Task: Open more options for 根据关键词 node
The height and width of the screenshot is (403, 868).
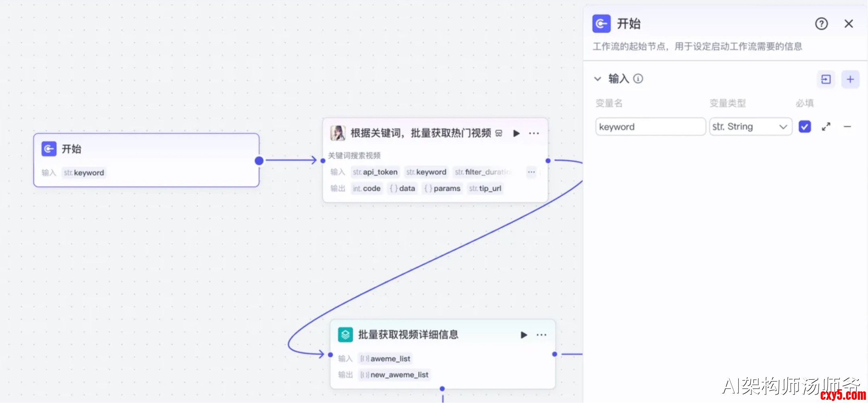Action: (x=534, y=134)
